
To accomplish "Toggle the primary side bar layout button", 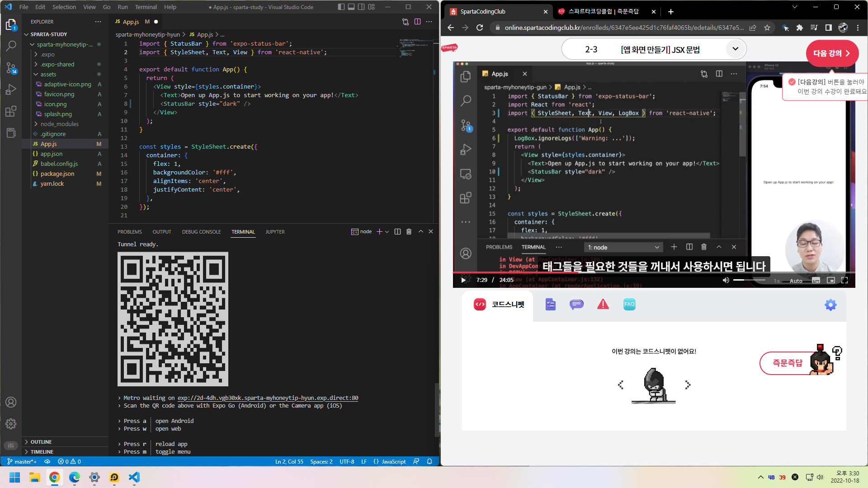I will (341, 7).
